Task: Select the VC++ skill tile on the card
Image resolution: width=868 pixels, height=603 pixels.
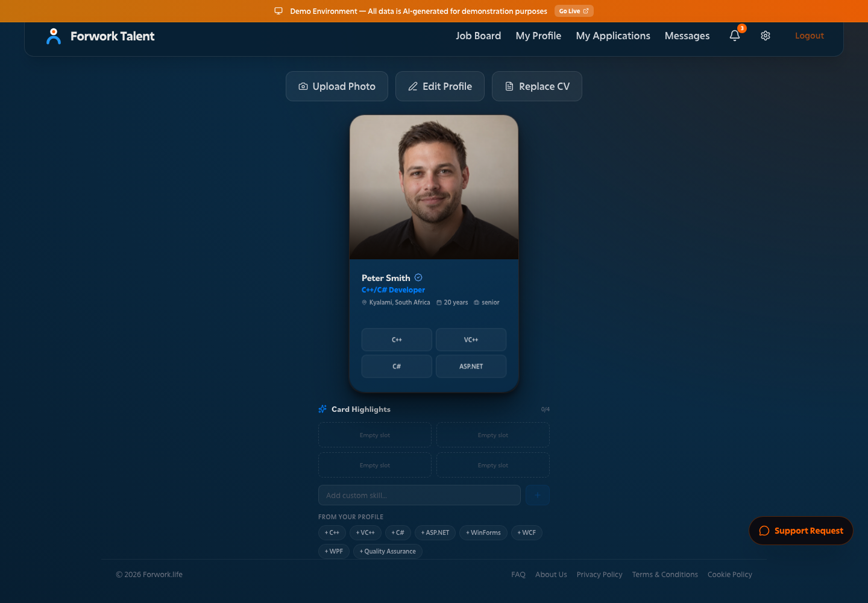Action: coord(471,339)
